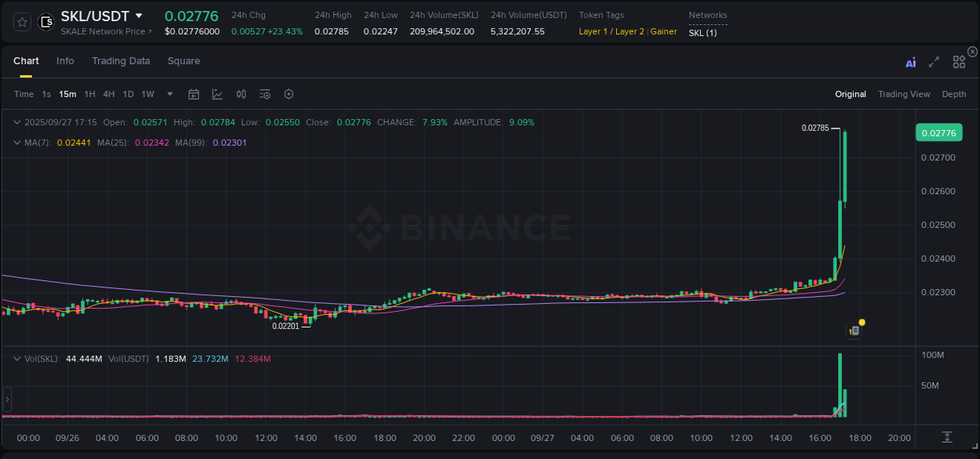Viewport: 980px width, 459px height.
Task: Open the jump-to-date calendar icon
Action: coord(194,94)
